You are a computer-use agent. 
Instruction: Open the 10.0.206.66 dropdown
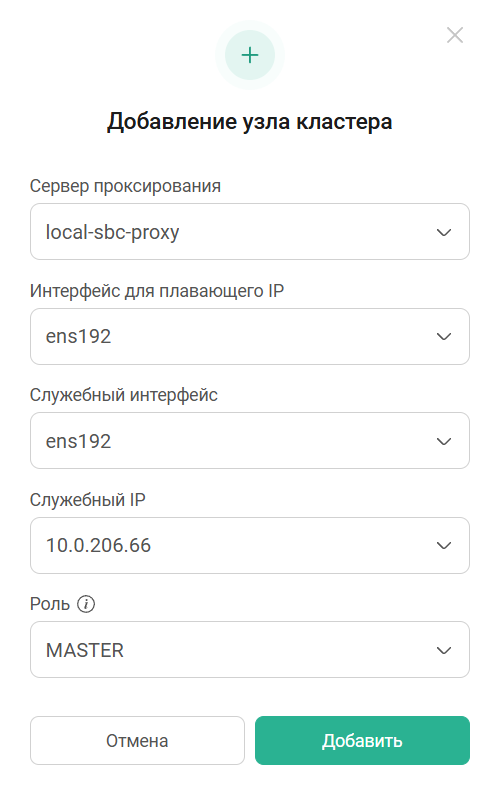point(249,546)
